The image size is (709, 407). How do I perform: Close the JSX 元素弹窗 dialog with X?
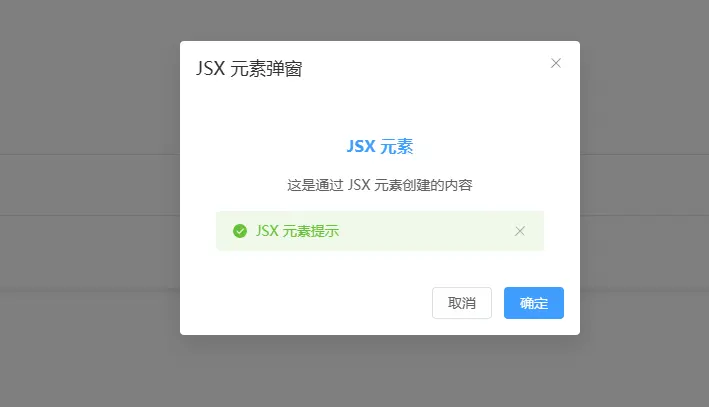556,63
